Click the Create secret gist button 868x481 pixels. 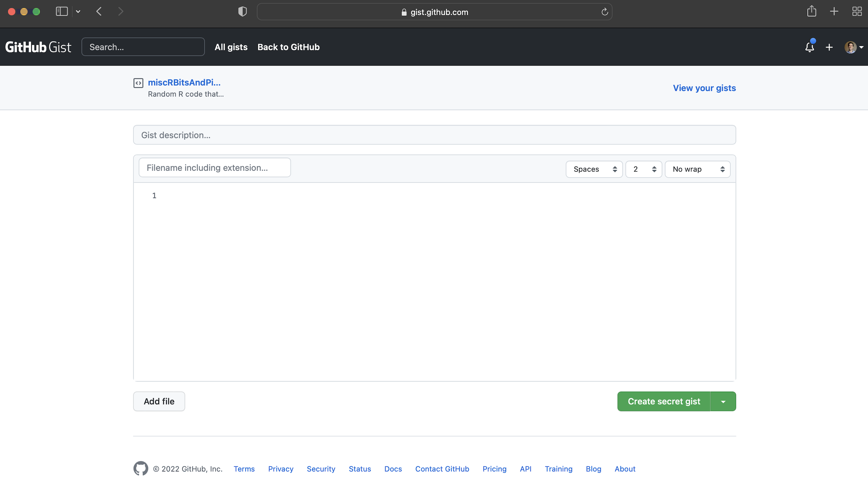point(664,402)
